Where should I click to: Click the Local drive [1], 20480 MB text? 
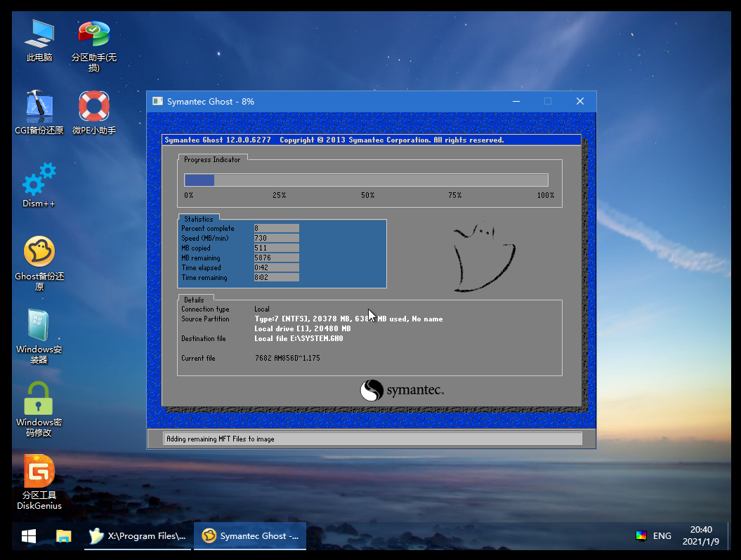[x=303, y=328]
